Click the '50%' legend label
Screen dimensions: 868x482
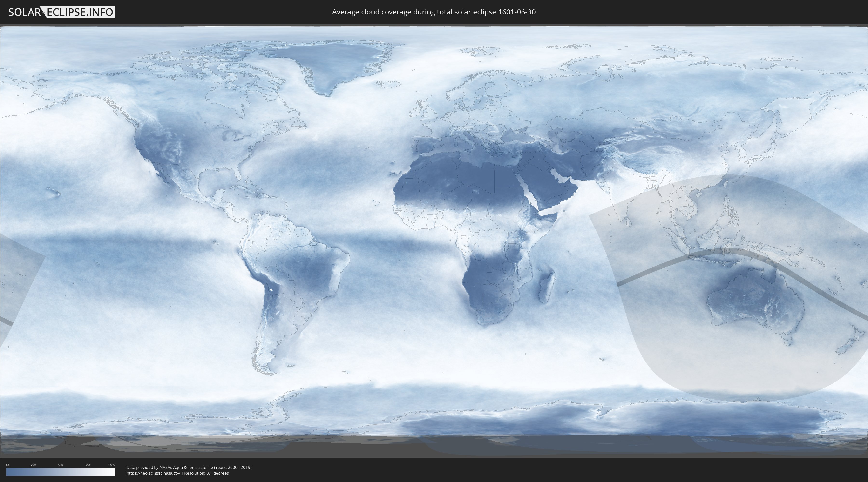(61, 465)
